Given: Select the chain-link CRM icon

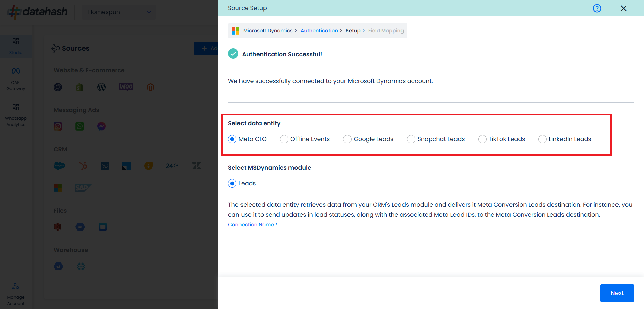Looking at the screenshot, I should (105, 166).
